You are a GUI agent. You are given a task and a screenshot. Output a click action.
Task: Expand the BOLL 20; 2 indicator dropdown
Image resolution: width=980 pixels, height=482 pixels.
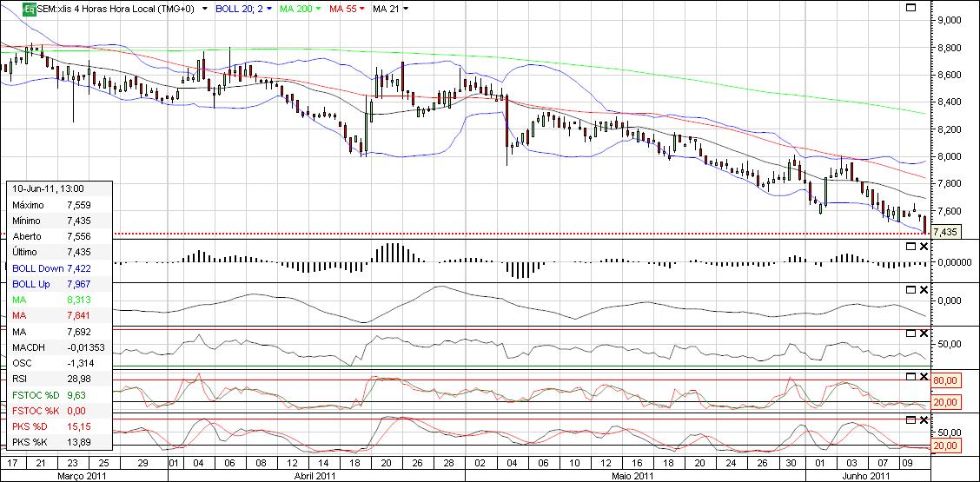[x=268, y=10]
